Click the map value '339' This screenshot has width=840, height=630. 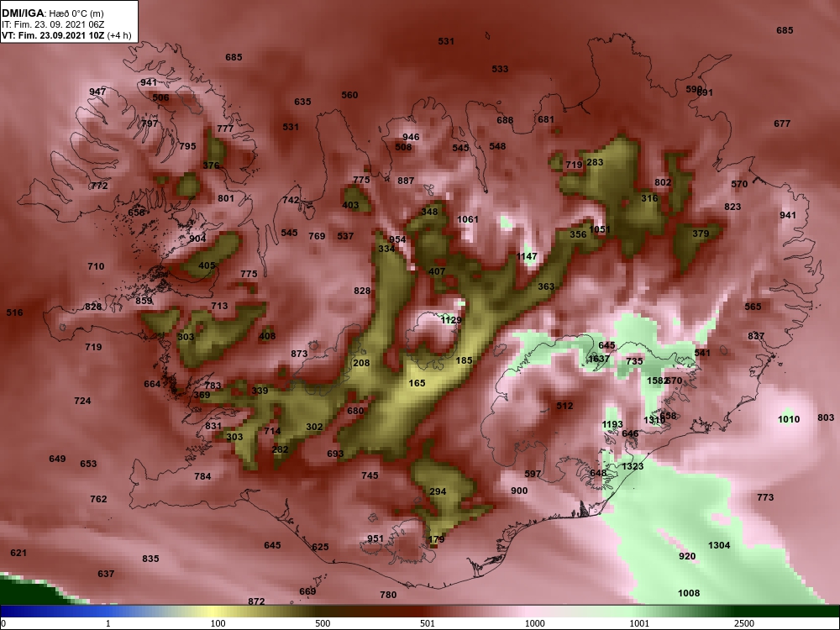260,391
